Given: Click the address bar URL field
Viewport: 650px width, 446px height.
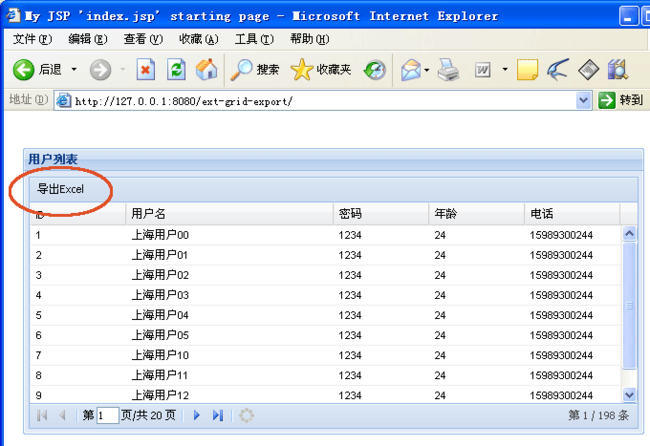Looking at the screenshot, I should 324,101.
